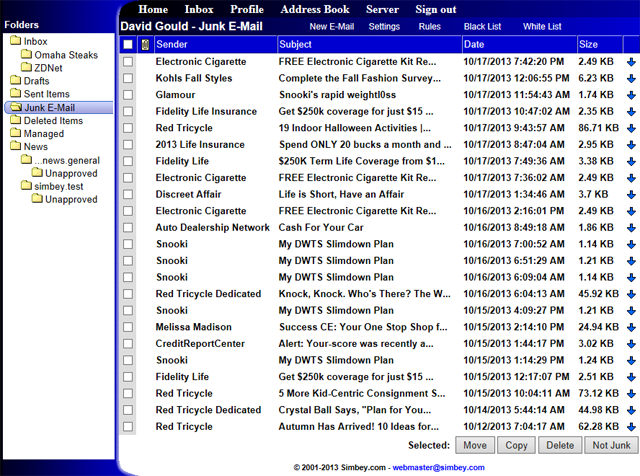The image size is (640, 476).
Task: Click the arrow icon for CreditReportCenter email
Action: (631, 344)
